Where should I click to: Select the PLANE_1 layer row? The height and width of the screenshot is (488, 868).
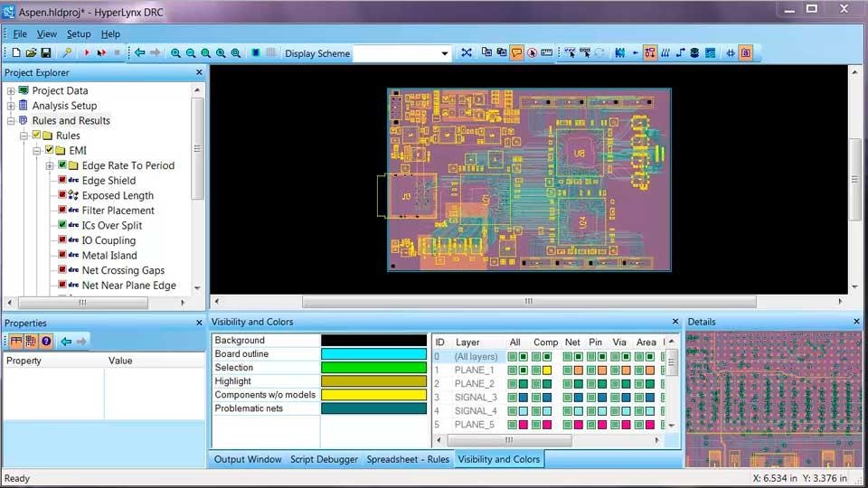[474, 371]
